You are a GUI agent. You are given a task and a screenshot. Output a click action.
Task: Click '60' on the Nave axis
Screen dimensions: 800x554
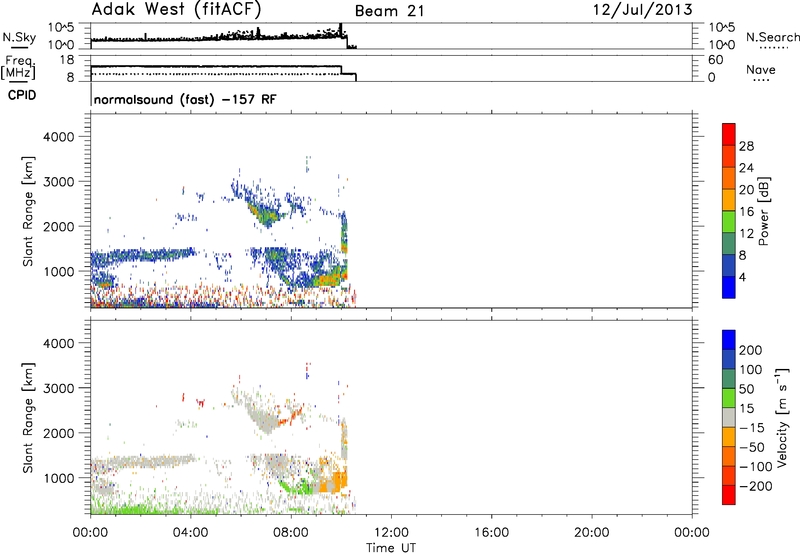pyautogui.click(x=716, y=60)
